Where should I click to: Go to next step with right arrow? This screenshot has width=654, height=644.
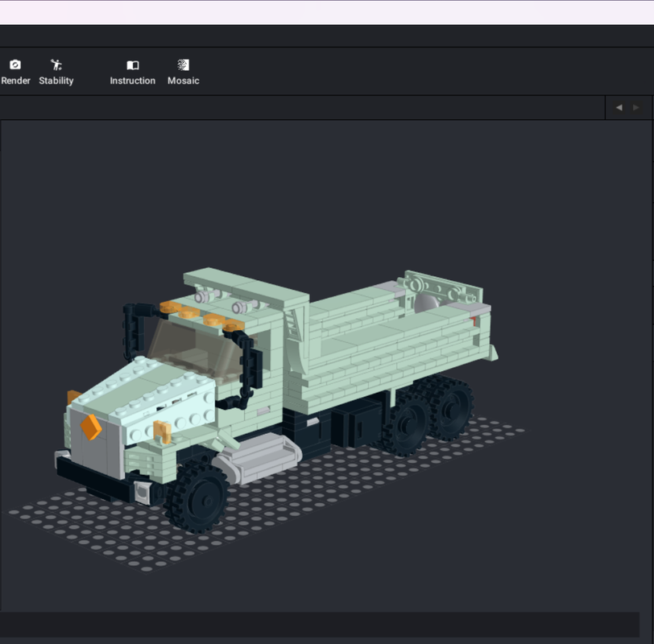(x=636, y=108)
